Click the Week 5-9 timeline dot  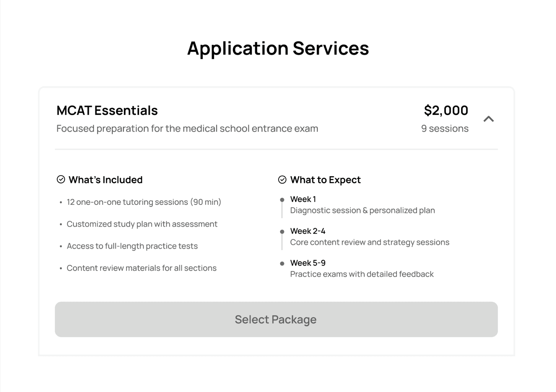tap(282, 264)
